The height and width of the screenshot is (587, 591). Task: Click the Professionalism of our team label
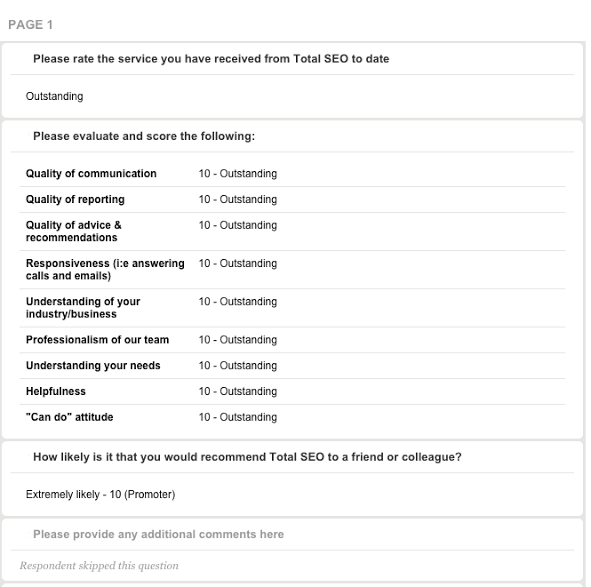coord(97,340)
